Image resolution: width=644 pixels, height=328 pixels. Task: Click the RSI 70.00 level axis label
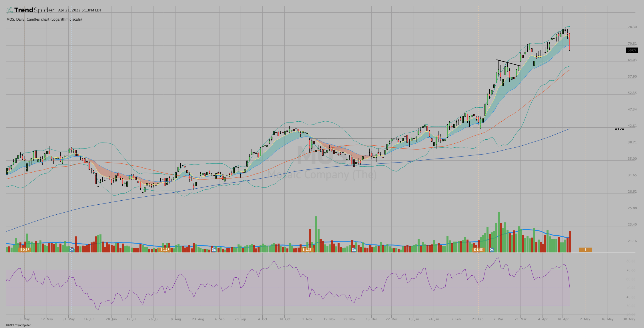coord(631,270)
